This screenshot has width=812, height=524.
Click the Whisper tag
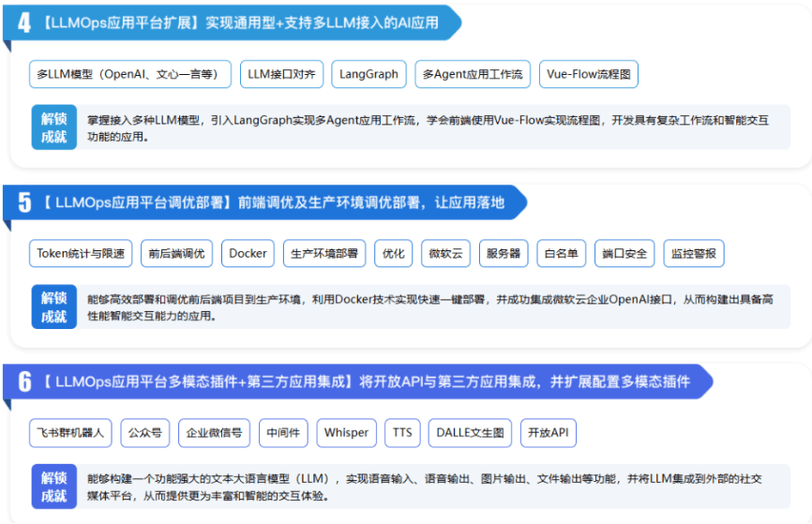(x=346, y=432)
